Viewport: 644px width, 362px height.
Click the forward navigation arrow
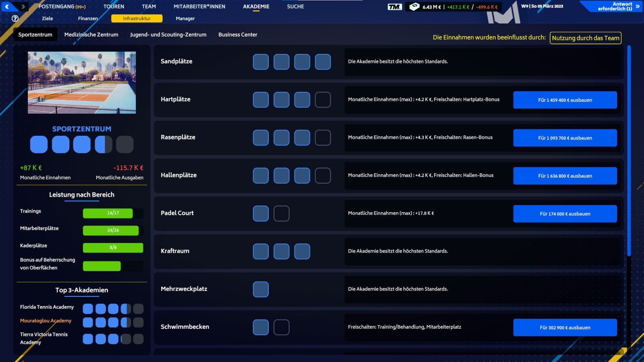coord(23,6)
